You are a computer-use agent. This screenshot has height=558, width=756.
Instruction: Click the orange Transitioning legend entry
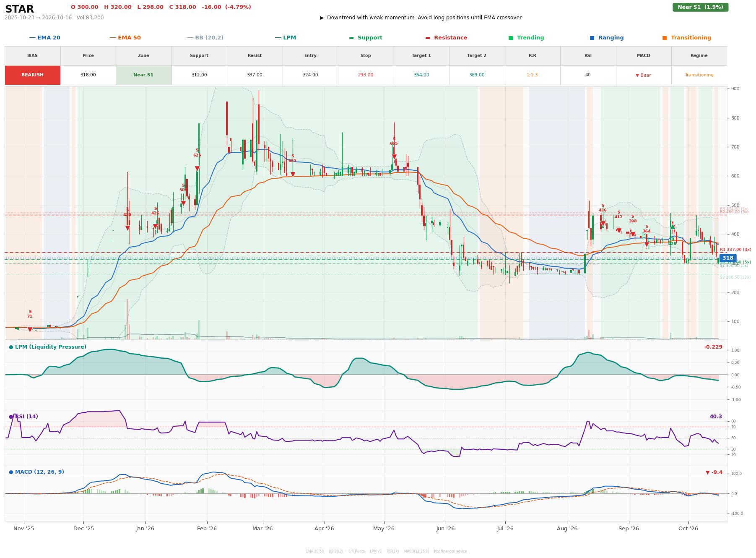point(687,38)
